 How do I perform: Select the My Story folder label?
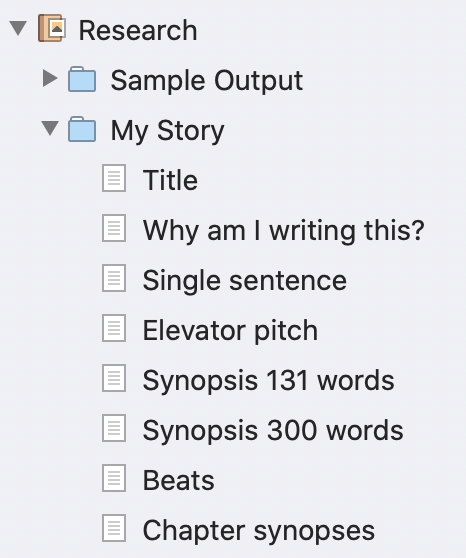(167, 131)
